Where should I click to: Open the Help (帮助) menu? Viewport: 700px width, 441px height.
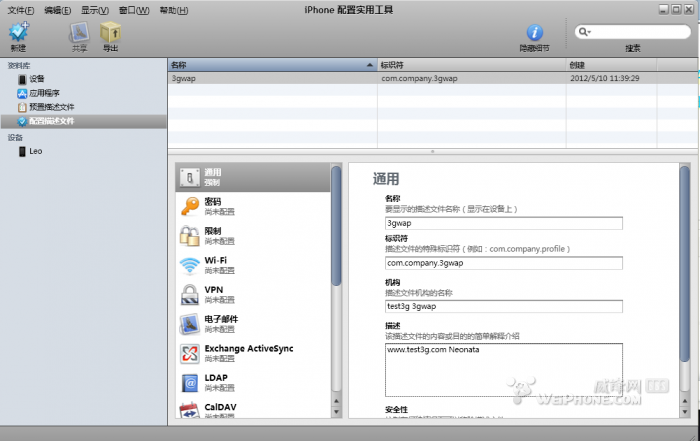tap(174, 10)
